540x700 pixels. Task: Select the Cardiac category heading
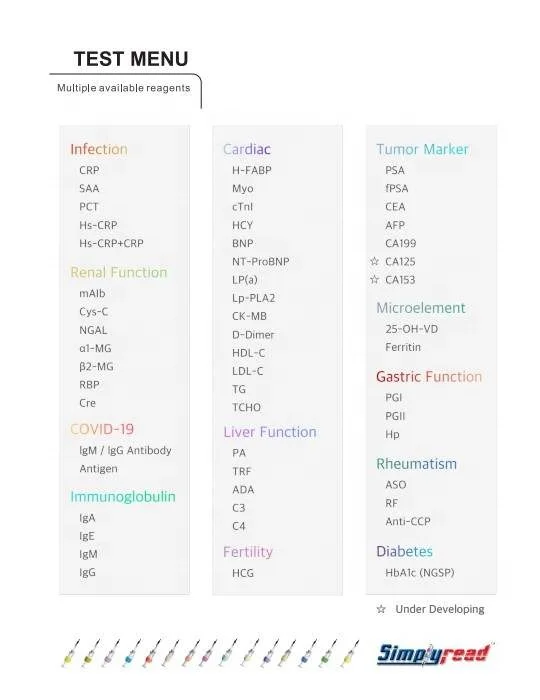click(247, 149)
